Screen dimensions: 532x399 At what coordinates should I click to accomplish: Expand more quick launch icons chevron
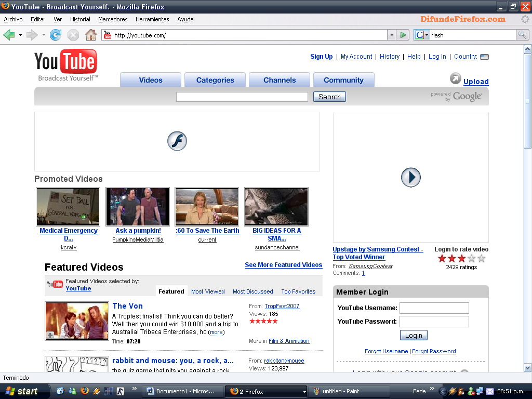pyautogui.click(x=135, y=389)
